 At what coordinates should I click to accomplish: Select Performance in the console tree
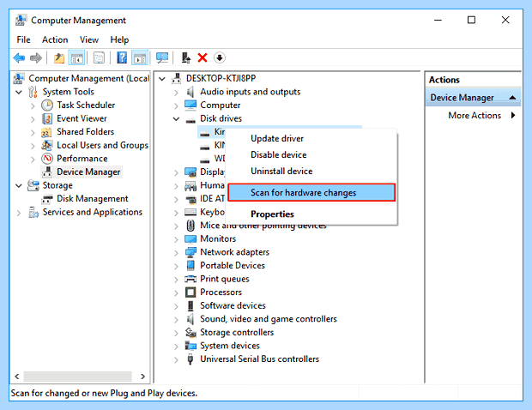(82, 159)
